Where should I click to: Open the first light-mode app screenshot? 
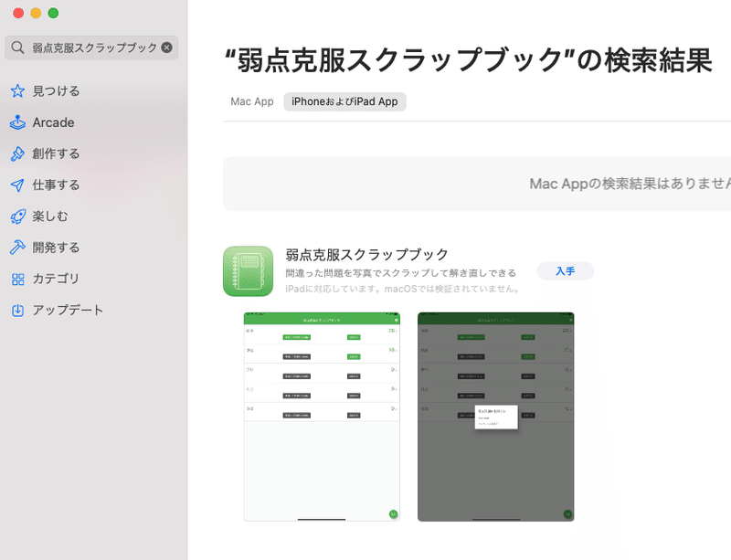(322, 417)
